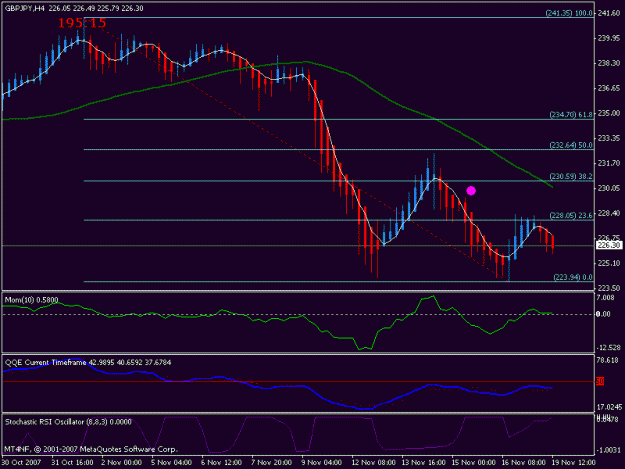Click the 7.008 momentum scale value
The image size is (625, 469).
tap(605, 297)
